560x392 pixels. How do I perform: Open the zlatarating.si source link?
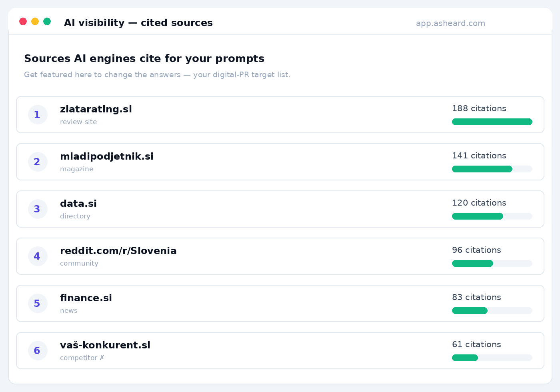pyautogui.click(x=96, y=109)
